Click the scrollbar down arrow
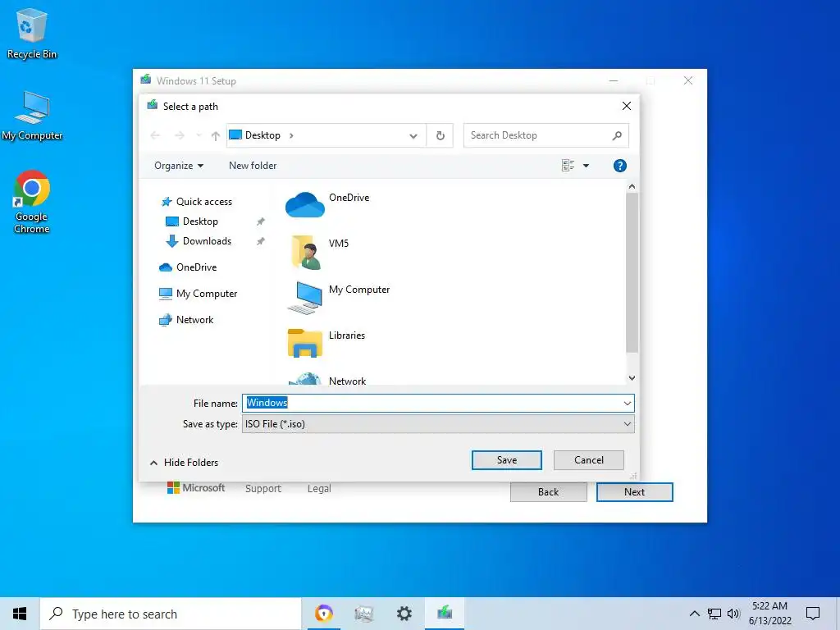The image size is (840, 630). 632,378
